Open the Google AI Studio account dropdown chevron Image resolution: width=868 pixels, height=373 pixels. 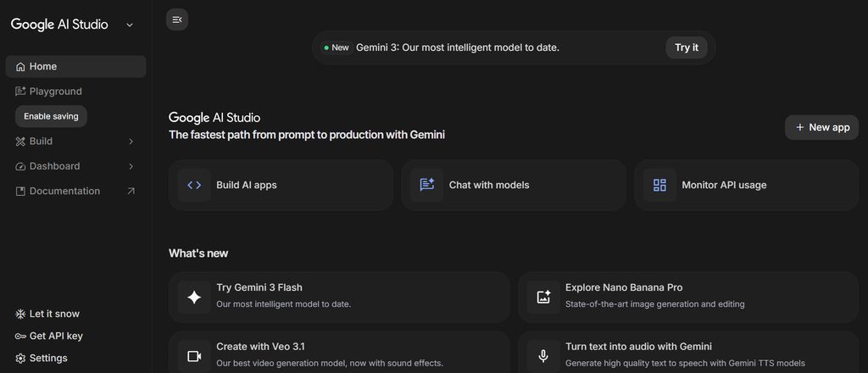coord(130,25)
